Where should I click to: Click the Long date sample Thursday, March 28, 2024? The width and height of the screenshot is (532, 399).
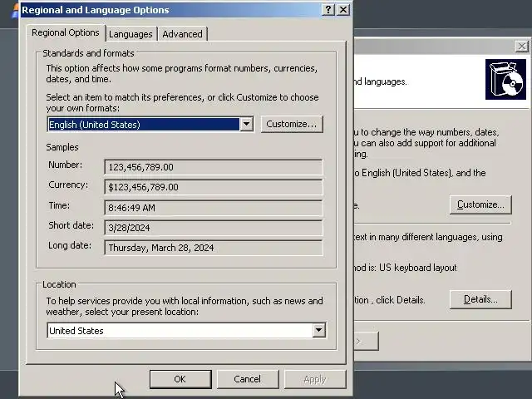(x=214, y=248)
